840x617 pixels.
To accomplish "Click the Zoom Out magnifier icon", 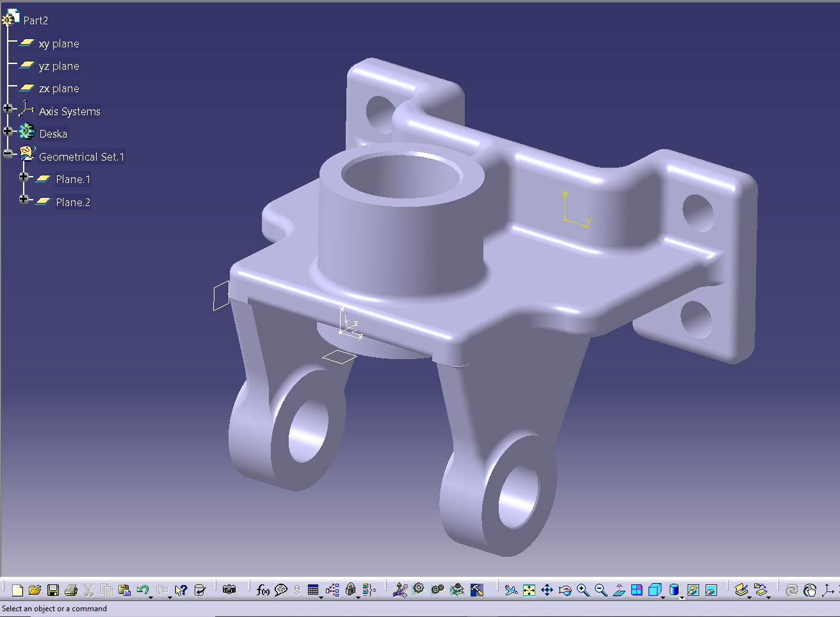I will 601,590.
